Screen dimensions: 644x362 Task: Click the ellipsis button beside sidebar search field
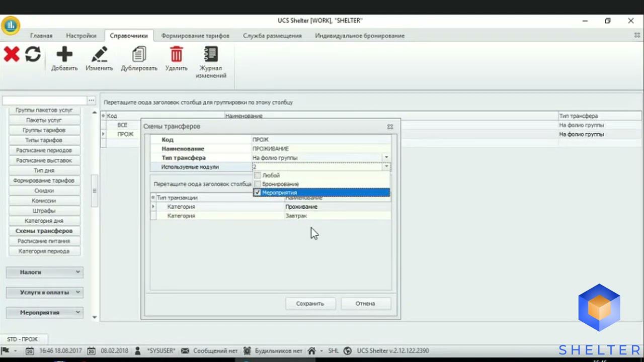[91, 101]
